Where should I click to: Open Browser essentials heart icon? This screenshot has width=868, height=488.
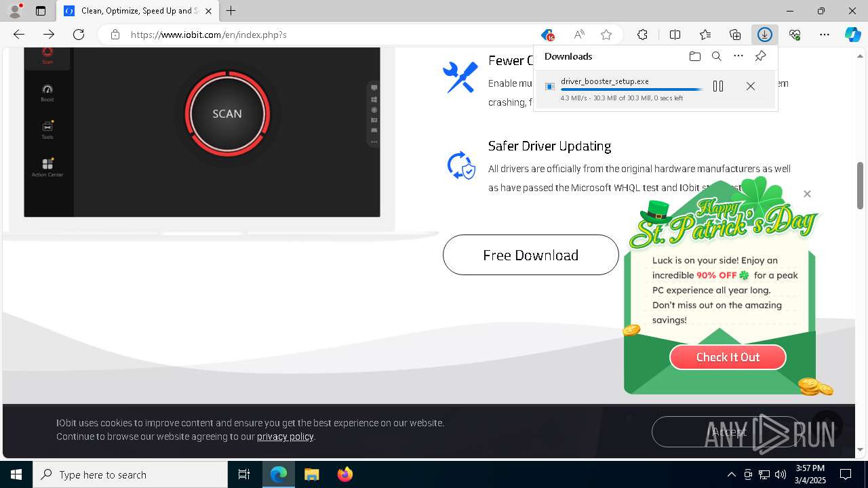coord(795,35)
